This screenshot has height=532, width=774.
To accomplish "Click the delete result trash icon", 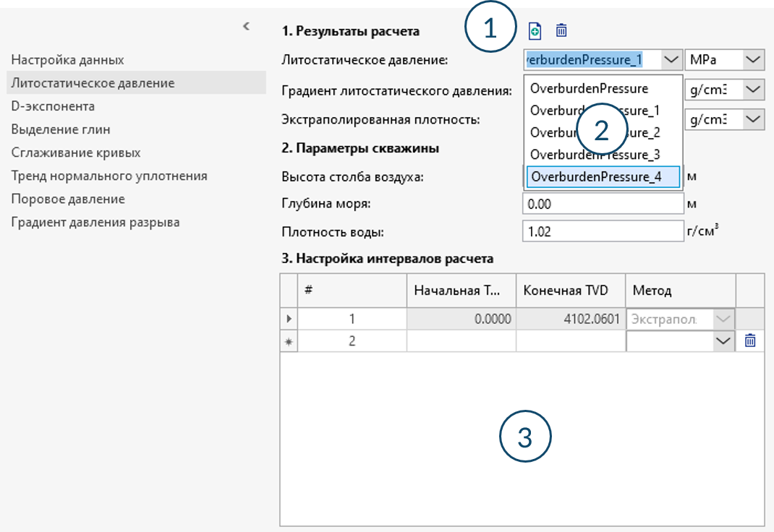I will (x=561, y=30).
